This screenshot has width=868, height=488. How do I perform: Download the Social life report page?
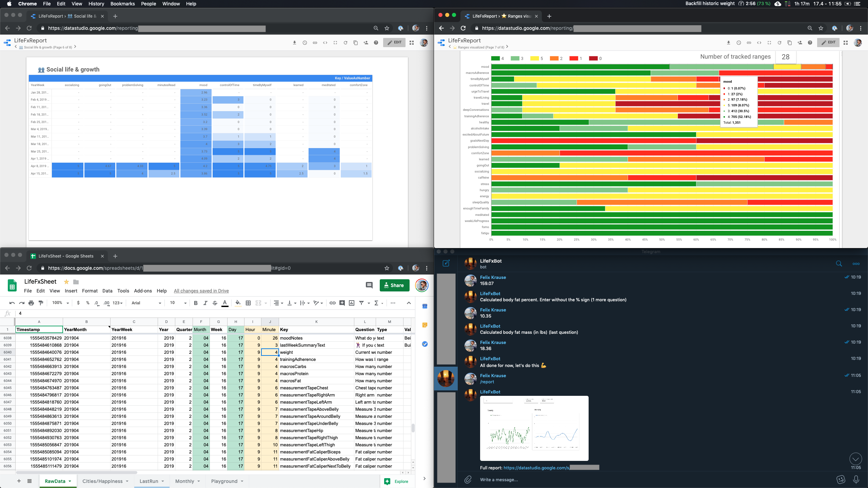click(x=294, y=43)
